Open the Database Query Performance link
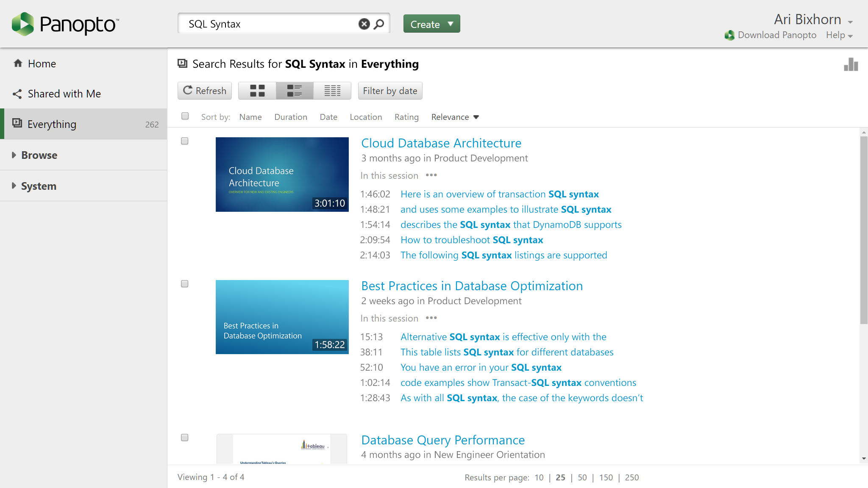The width and height of the screenshot is (868, 488). click(443, 440)
